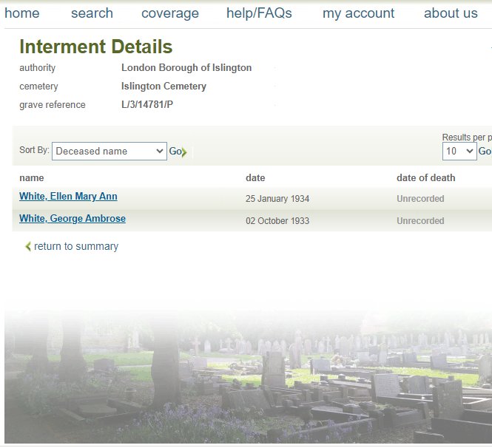Navigate to my account
Screen dimensions: 492x448
point(358,13)
